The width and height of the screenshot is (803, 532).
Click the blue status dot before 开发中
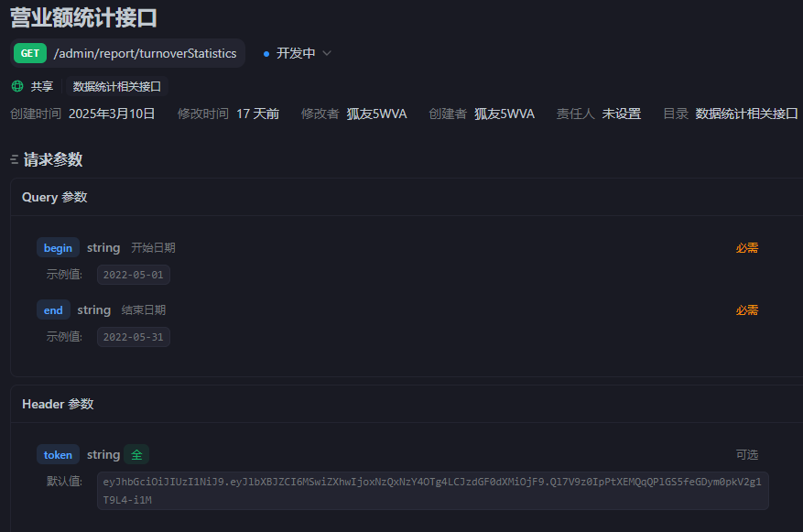266,54
